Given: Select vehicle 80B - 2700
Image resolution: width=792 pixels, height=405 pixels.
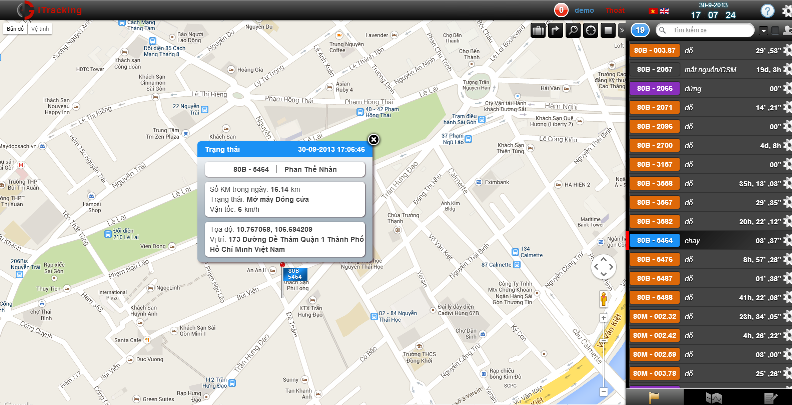Looking at the screenshot, I should pyautogui.click(x=655, y=145).
